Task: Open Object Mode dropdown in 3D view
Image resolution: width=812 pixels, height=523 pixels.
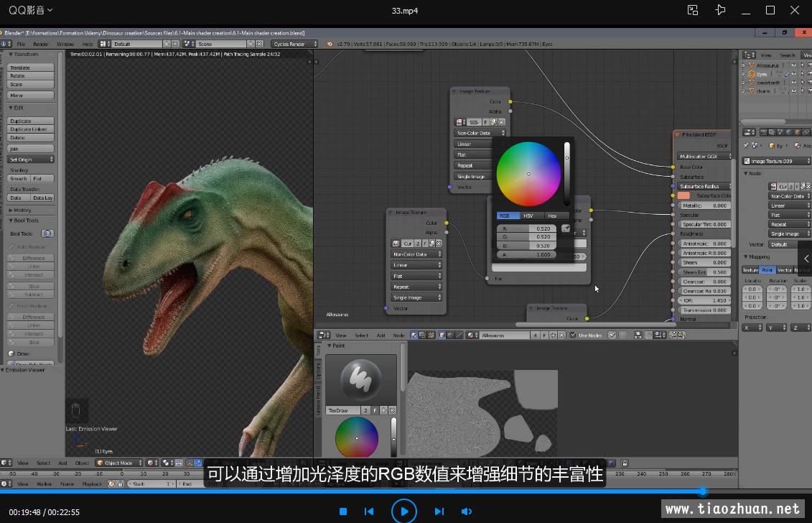Action: pos(119,463)
